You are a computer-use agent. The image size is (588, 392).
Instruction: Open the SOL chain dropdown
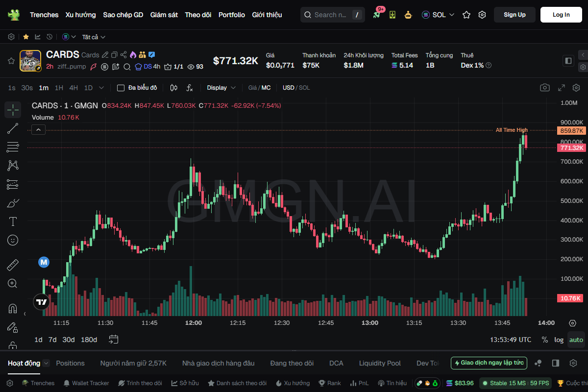[438, 15]
